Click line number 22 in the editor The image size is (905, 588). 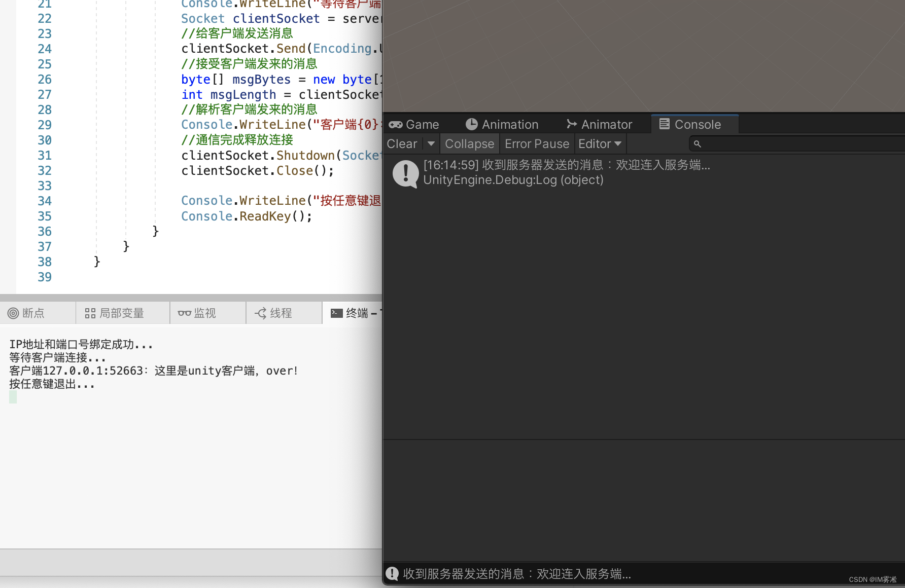(x=45, y=19)
